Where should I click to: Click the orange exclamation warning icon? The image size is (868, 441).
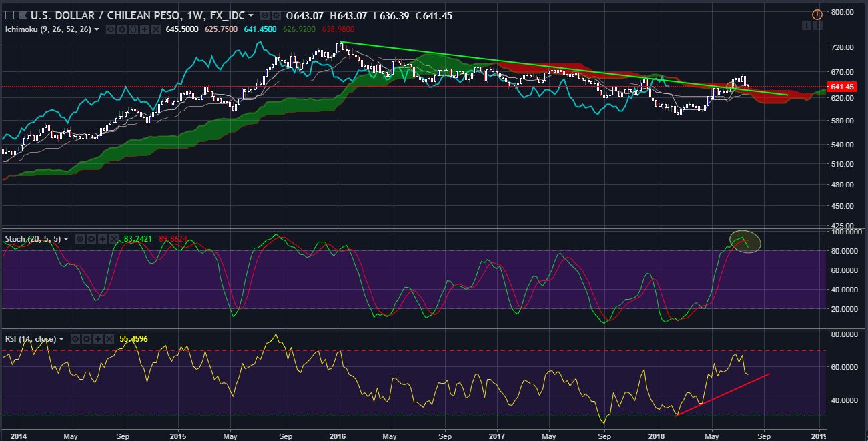(817, 14)
